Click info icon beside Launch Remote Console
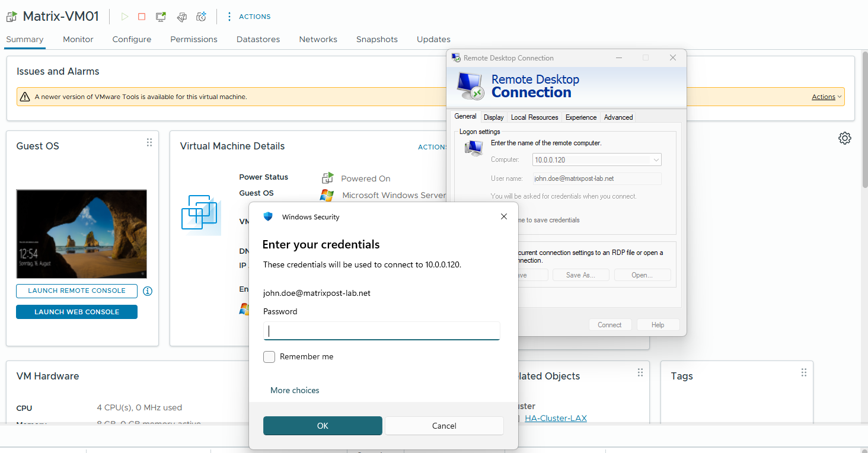 tap(148, 291)
